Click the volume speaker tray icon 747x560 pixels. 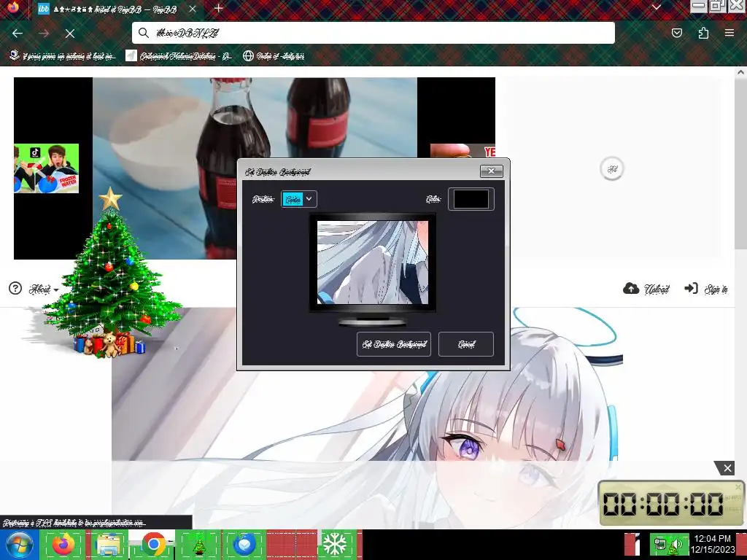point(677,545)
